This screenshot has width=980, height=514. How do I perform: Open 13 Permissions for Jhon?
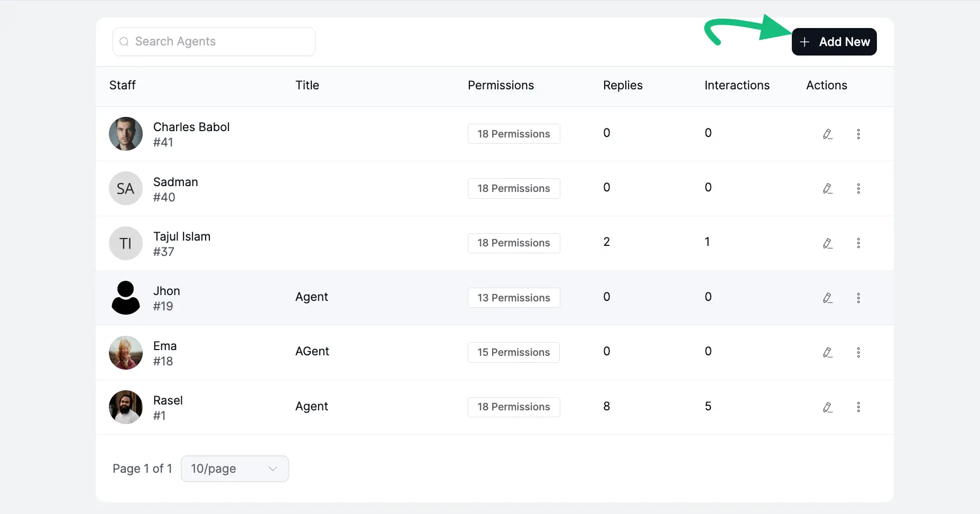pos(513,298)
